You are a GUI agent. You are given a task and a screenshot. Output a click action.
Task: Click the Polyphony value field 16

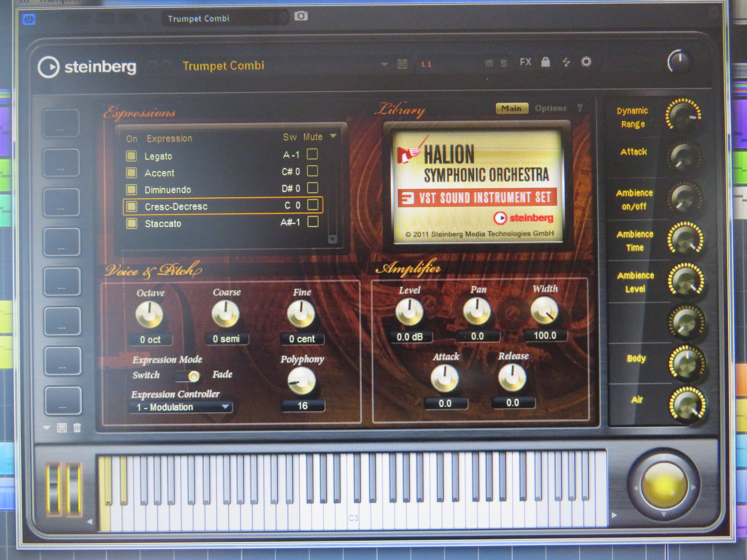coord(302,405)
